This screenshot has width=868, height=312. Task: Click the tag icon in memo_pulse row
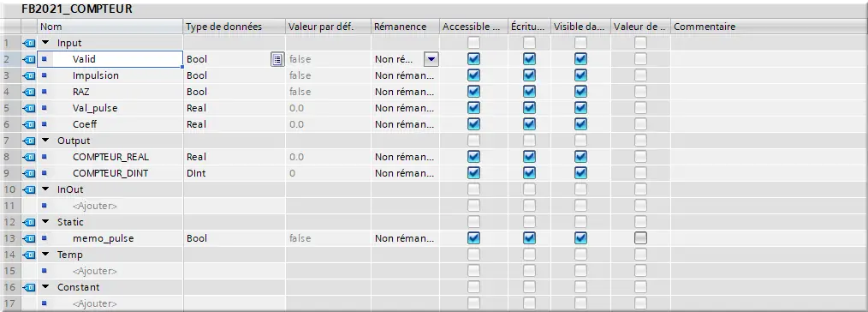tap(29, 238)
